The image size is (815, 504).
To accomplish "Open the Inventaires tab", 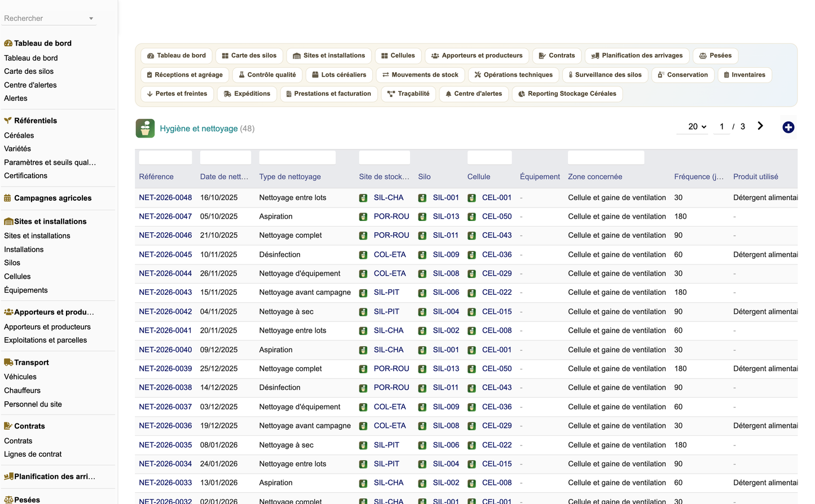I will pyautogui.click(x=744, y=75).
